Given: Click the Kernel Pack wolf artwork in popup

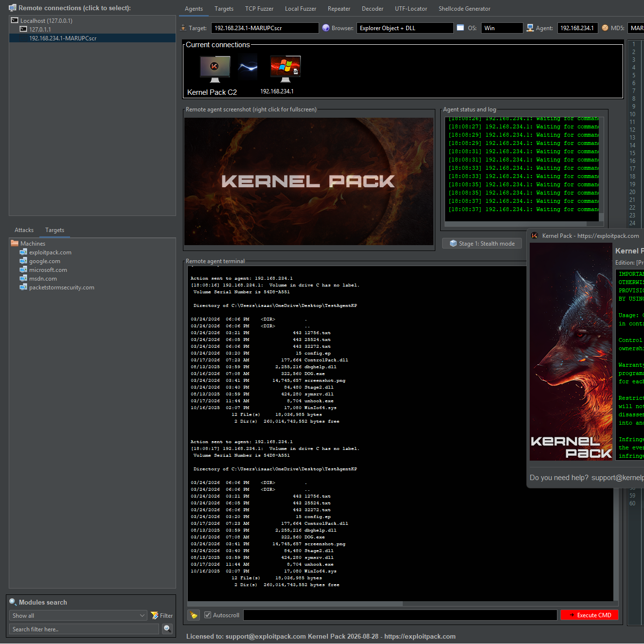Looking at the screenshot, I should [x=571, y=352].
